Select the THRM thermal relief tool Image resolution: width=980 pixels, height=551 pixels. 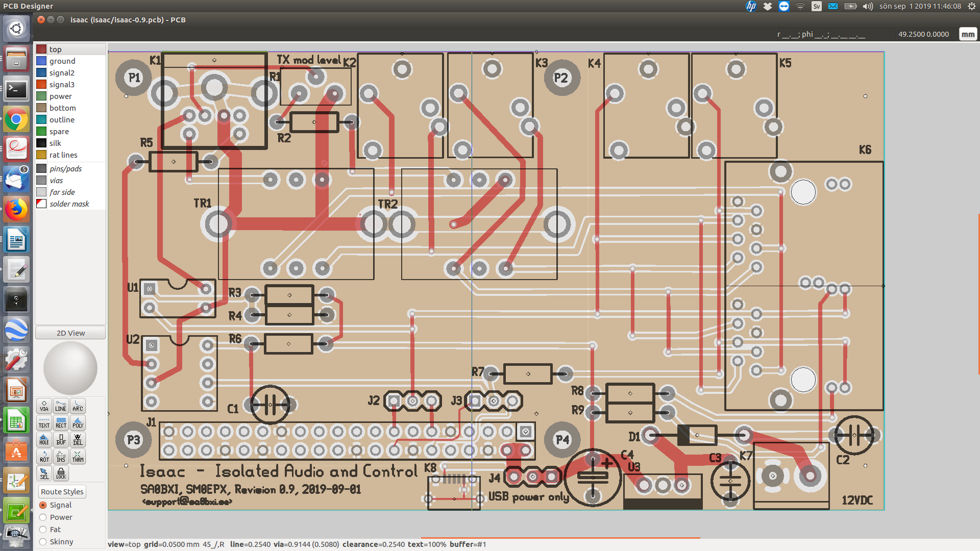click(x=78, y=456)
